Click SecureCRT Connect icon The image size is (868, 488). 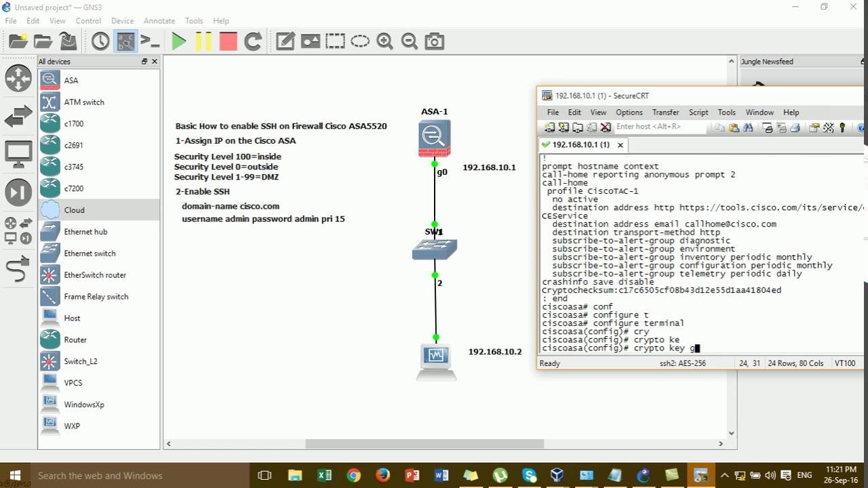549,127
